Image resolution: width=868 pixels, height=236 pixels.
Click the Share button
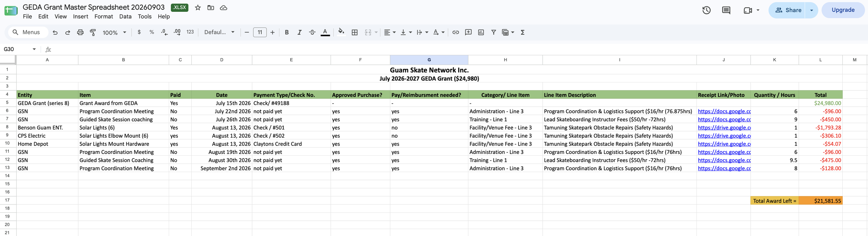(x=787, y=10)
